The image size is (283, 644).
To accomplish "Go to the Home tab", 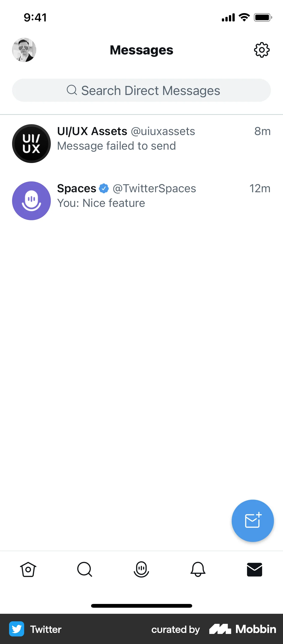I will pyautogui.click(x=28, y=569).
